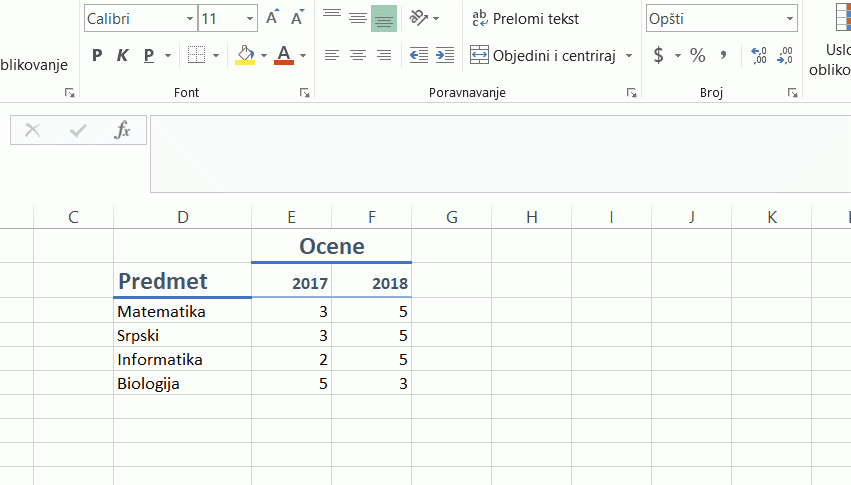Apply percent style format
The image size is (851, 485).
coord(697,55)
